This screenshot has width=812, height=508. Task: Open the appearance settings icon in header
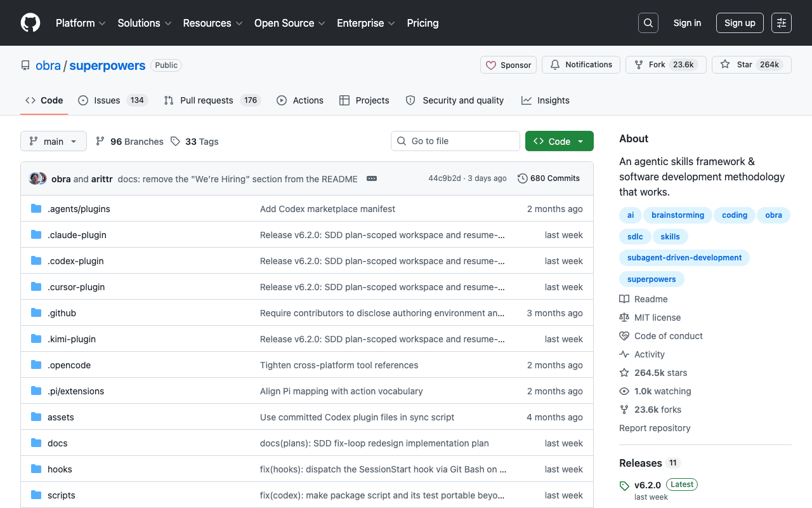782,23
